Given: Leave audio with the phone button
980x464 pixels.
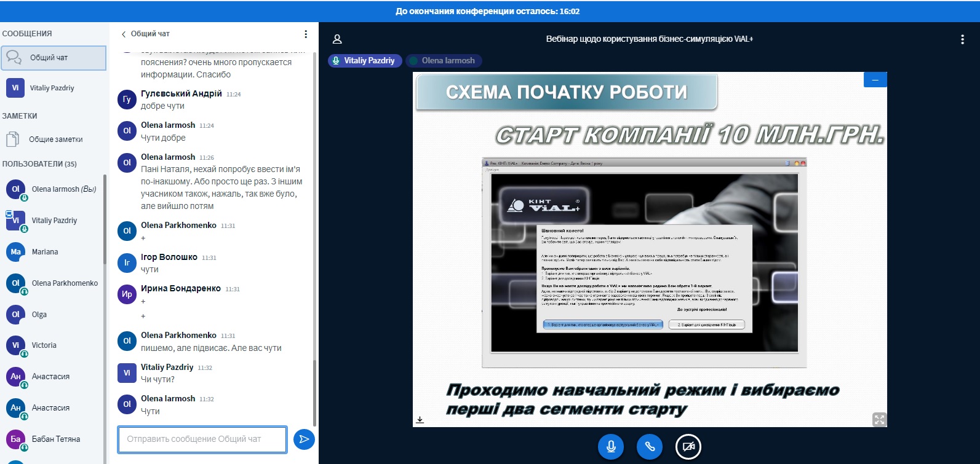Looking at the screenshot, I should click(650, 447).
